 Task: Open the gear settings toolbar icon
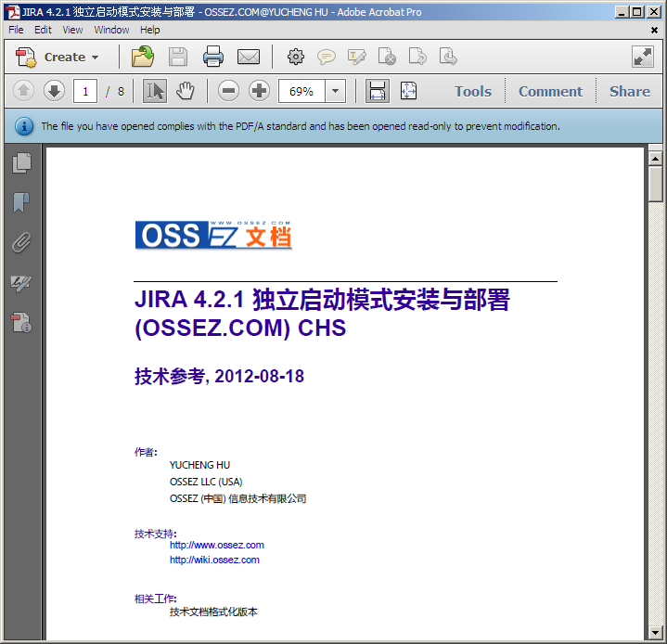296,57
